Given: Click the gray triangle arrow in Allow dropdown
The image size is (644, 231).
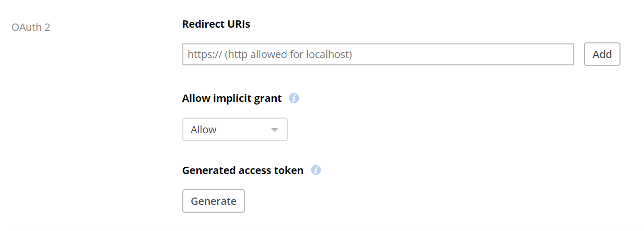Looking at the screenshot, I should pyautogui.click(x=275, y=130).
